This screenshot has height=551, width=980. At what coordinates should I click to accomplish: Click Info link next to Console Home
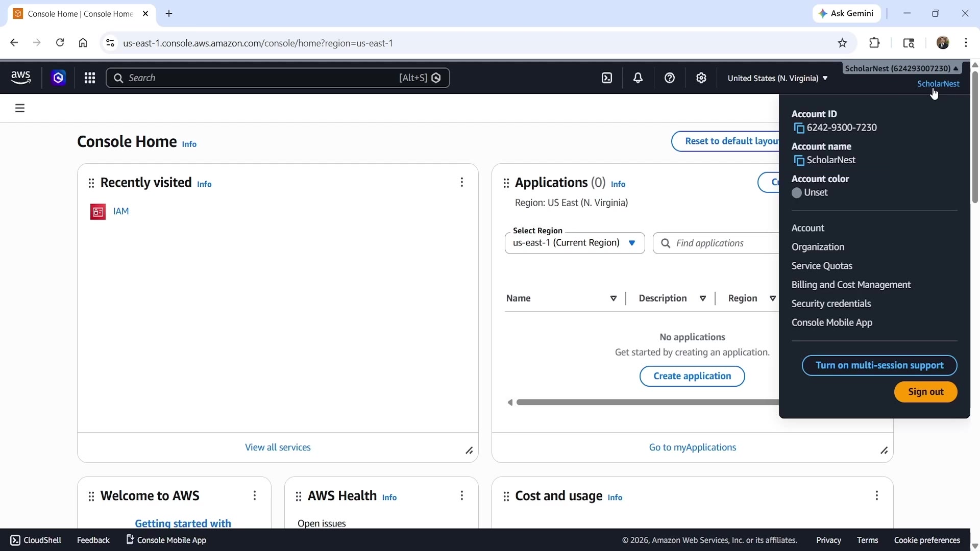click(189, 144)
